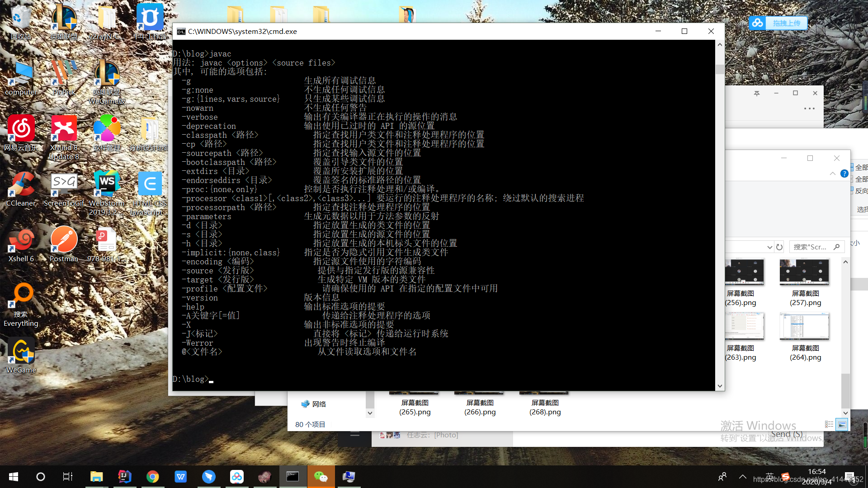Screen dimensions: 868x488
Task: Switch Explorer to details list view
Action: 829,424
